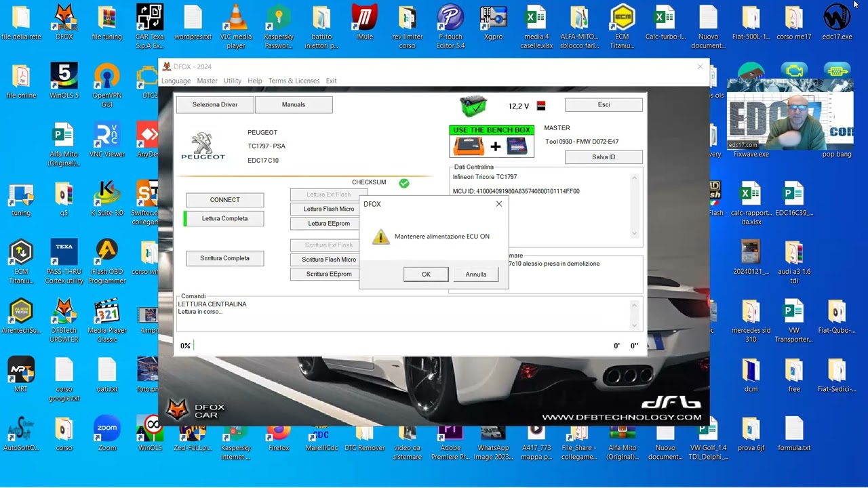Select the wordpres.txt file on desktop
Image resolution: width=868 pixels, height=488 pixels.
click(193, 22)
